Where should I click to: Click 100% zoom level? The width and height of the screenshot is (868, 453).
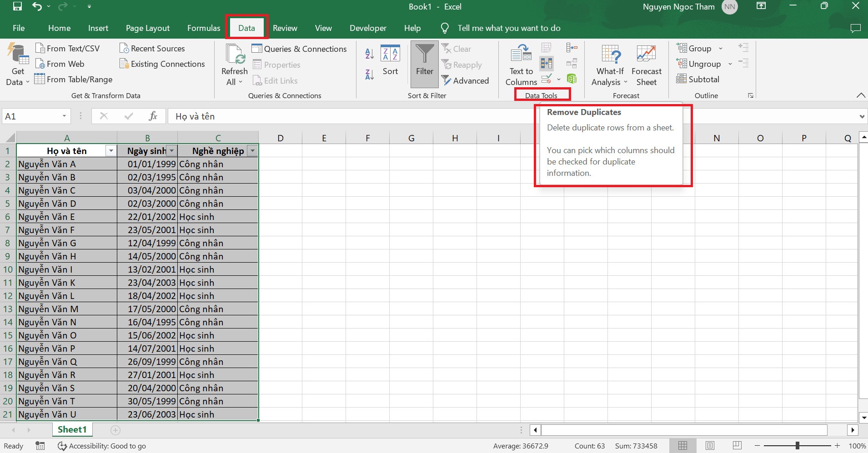(857, 446)
